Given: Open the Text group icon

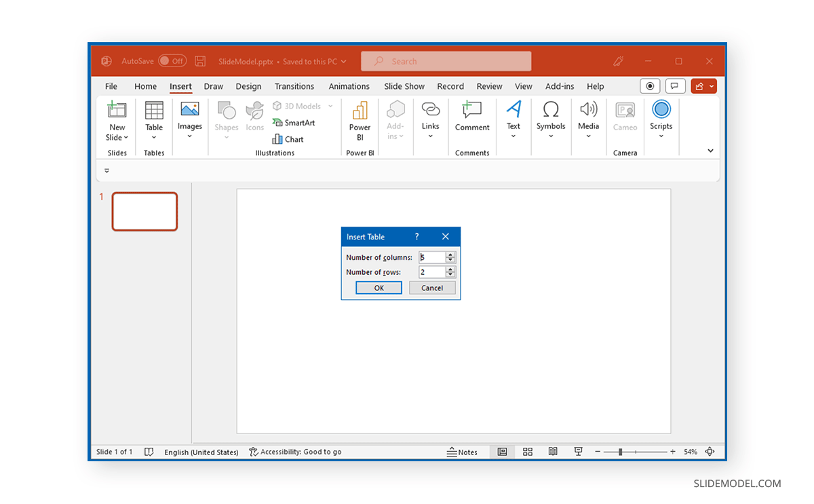Looking at the screenshot, I should tap(513, 109).
